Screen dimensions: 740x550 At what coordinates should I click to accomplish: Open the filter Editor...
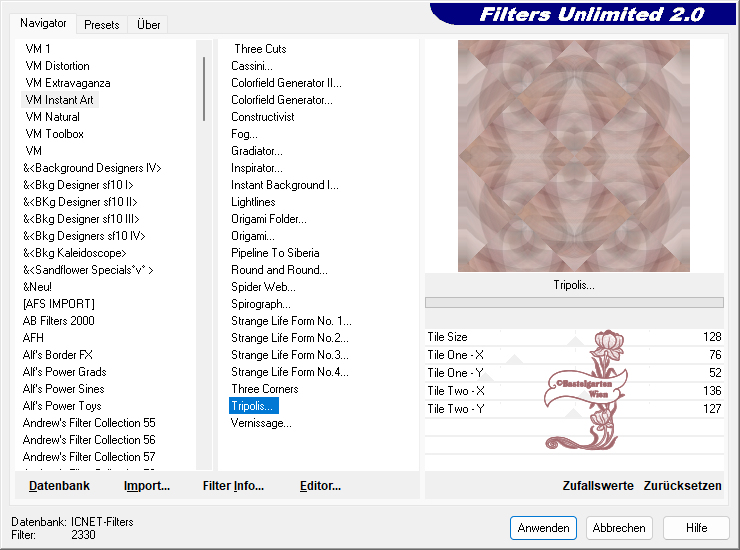pos(320,486)
